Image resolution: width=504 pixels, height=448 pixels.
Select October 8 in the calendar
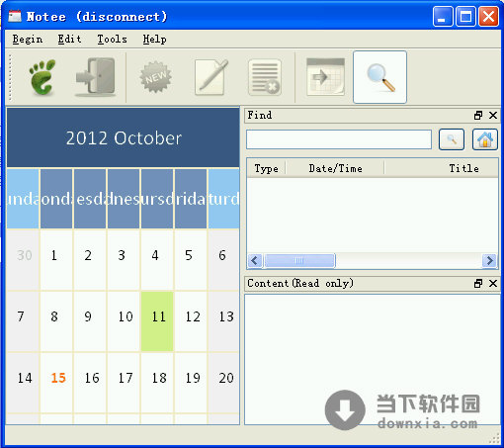click(x=56, y=321)
